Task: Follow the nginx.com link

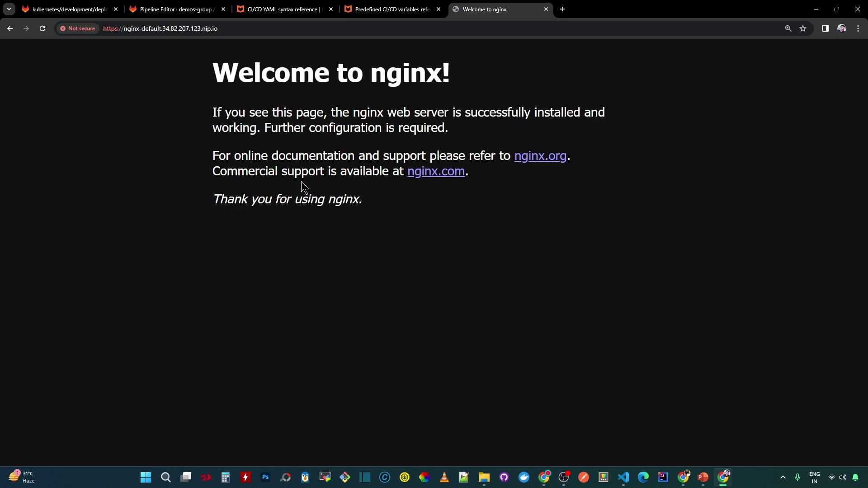Action: 436,171
